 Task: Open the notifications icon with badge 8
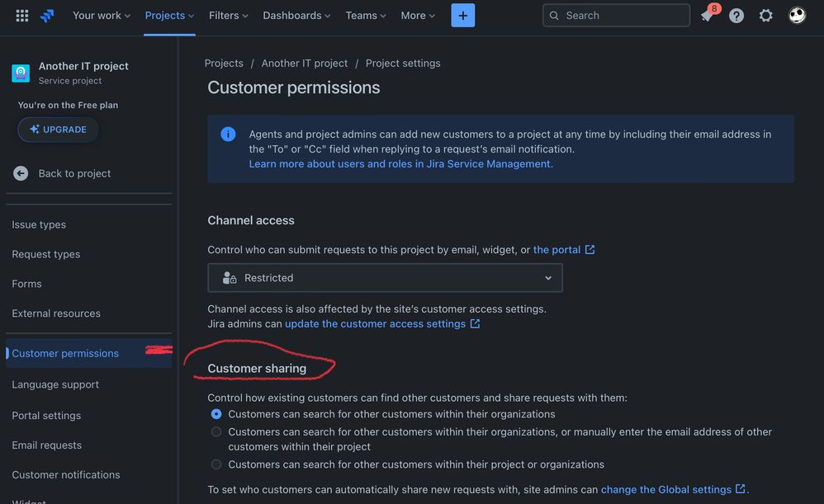tap(708, 15)
